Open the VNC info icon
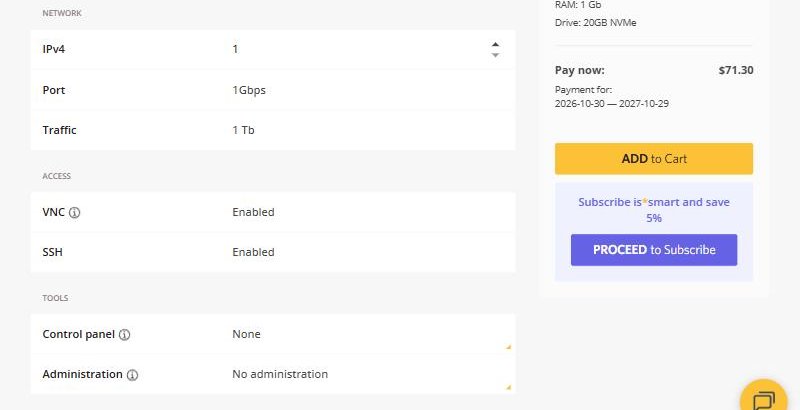 tap(74, 213)
